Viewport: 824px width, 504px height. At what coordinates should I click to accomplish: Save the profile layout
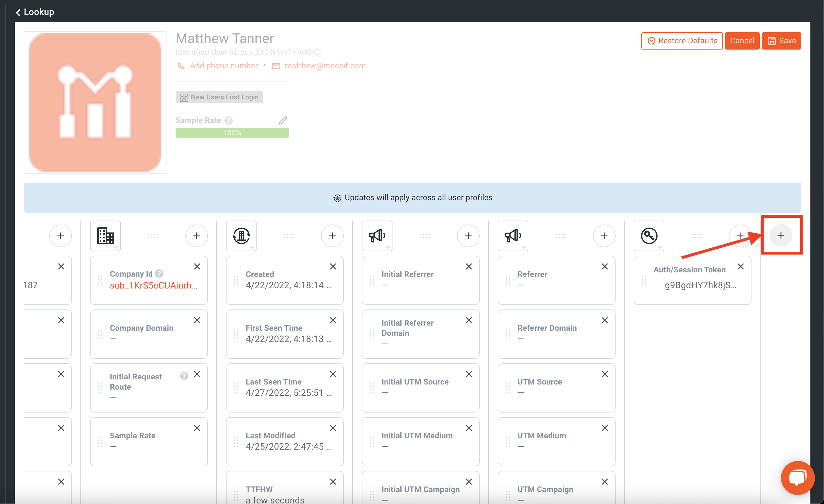click(782, 41)
